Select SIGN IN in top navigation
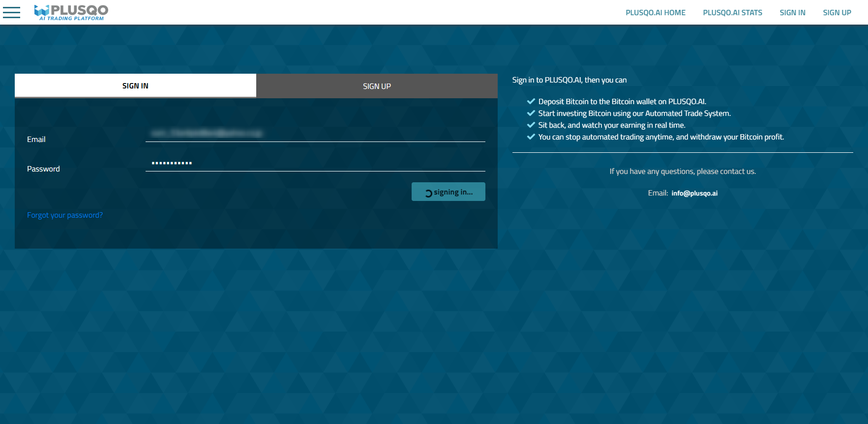 pos(793,13)
